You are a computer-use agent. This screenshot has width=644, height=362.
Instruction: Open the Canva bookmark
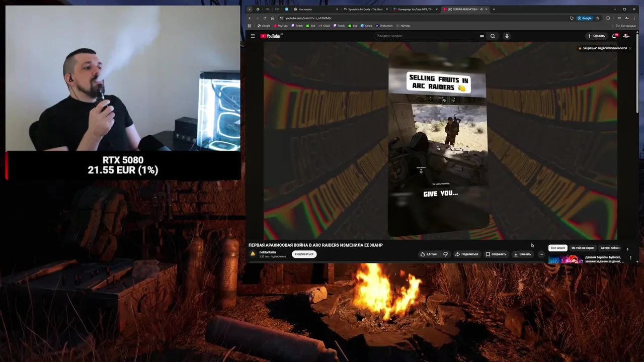coord(366,26)
